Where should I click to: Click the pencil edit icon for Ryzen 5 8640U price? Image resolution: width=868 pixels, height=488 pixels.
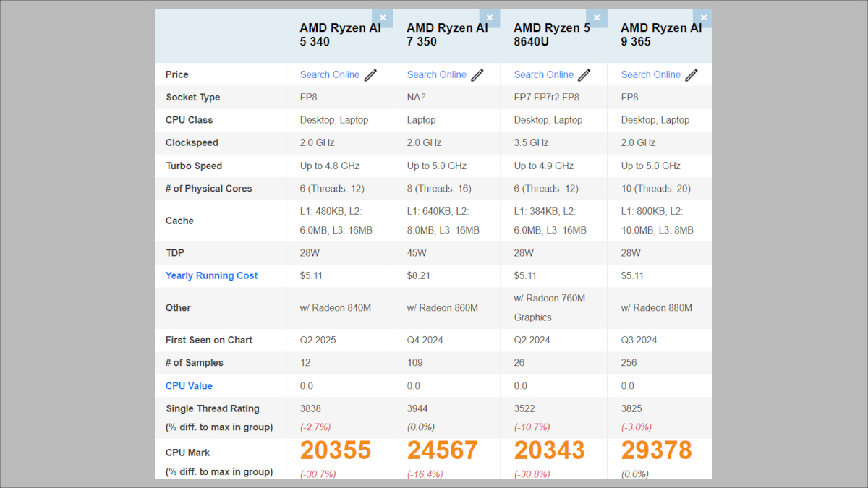[x=584, y=74]
